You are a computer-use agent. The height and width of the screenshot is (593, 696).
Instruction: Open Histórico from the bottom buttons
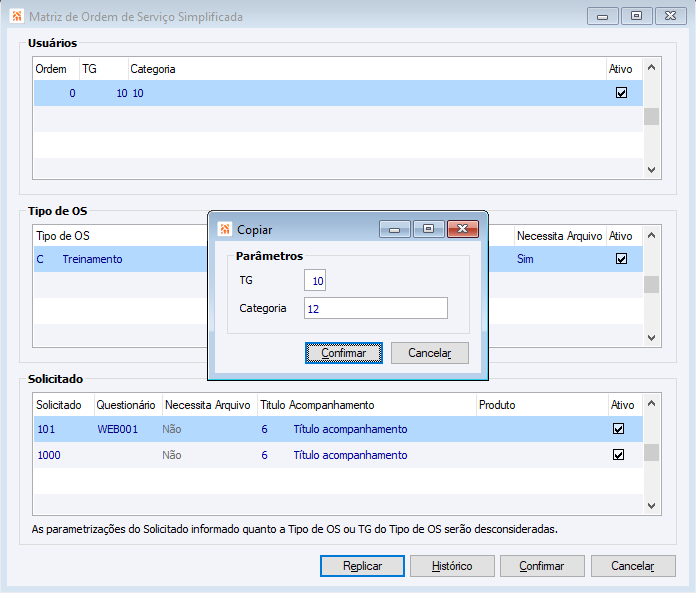(x=452, y=566)
